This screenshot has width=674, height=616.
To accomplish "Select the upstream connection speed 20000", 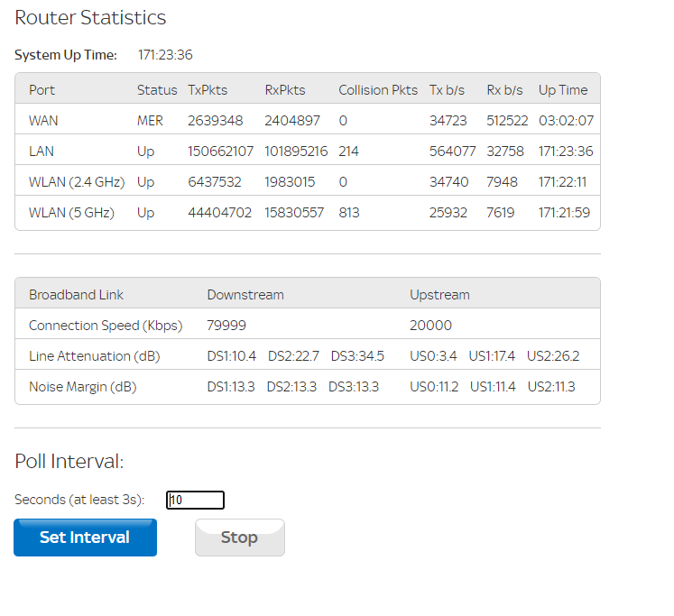I will 430,326.
